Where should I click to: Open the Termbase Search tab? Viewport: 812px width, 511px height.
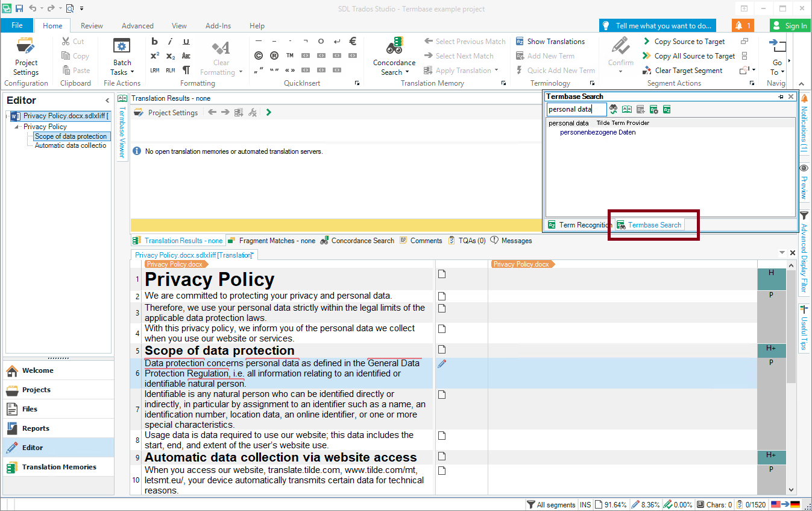tap(654, 225)
